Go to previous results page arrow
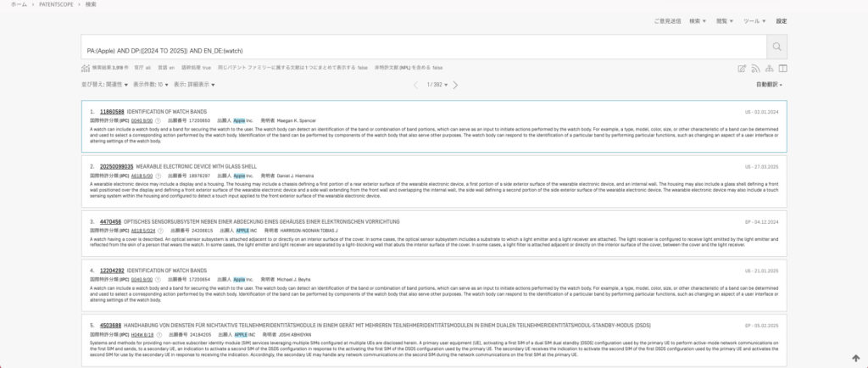868x368 pixels. coord(416,85)
